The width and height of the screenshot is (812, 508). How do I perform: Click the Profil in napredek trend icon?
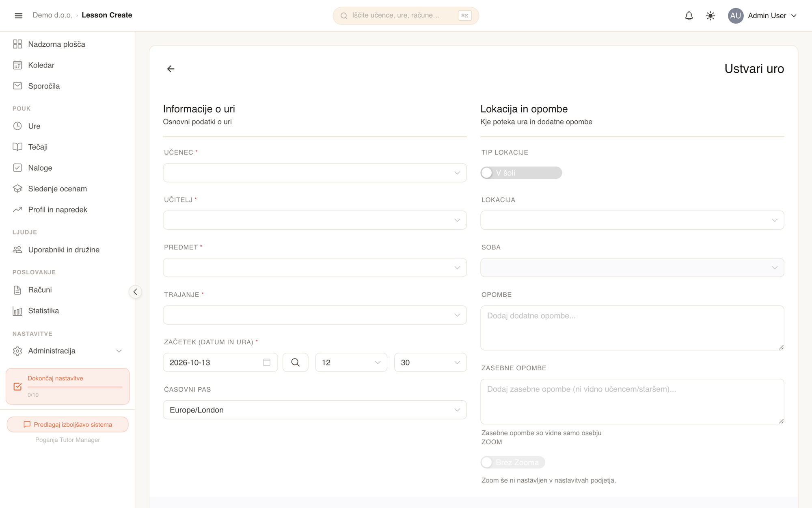click(x=17, y=210)
